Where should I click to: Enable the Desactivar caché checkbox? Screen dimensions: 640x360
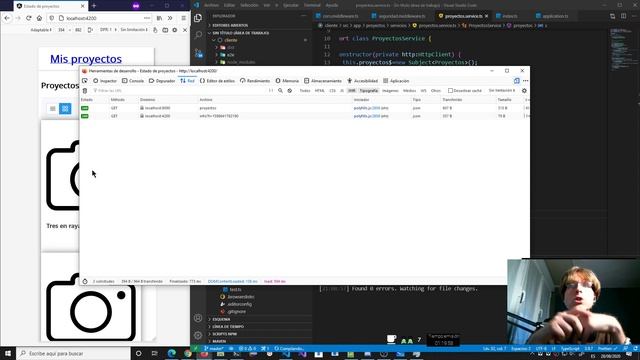(451, 91)
